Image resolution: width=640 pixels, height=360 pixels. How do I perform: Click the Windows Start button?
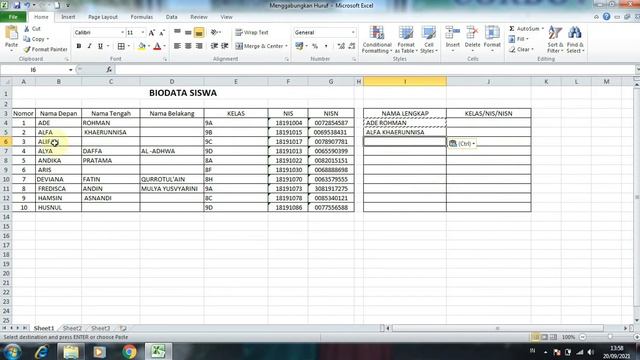[12, 351]
